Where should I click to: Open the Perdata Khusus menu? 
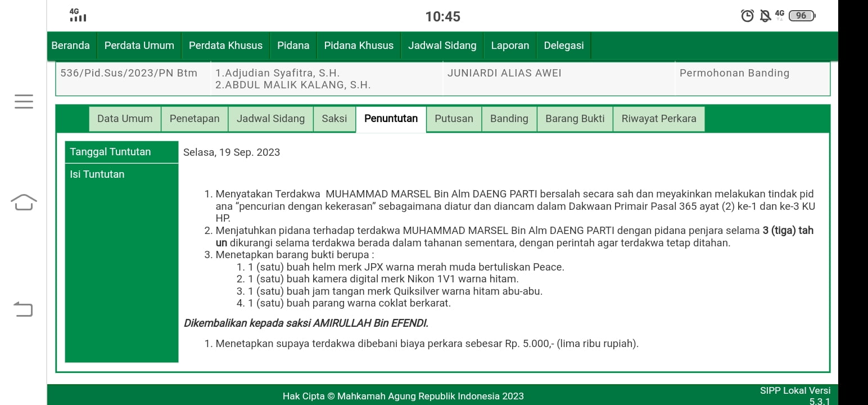[225, 46]
